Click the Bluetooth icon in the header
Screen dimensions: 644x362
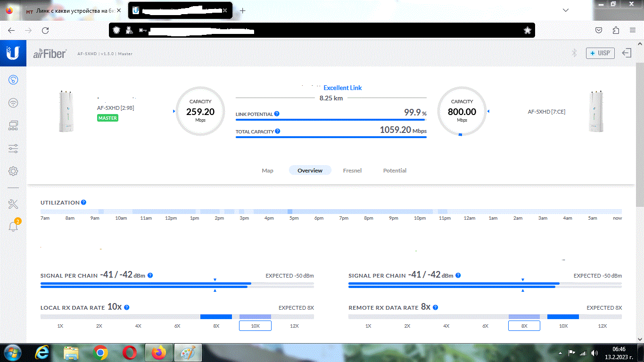pos(574,53)
